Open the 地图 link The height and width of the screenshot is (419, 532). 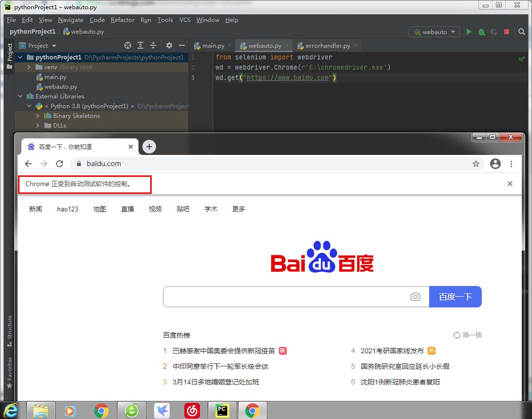pyautogui.click(x=100, y=209)
